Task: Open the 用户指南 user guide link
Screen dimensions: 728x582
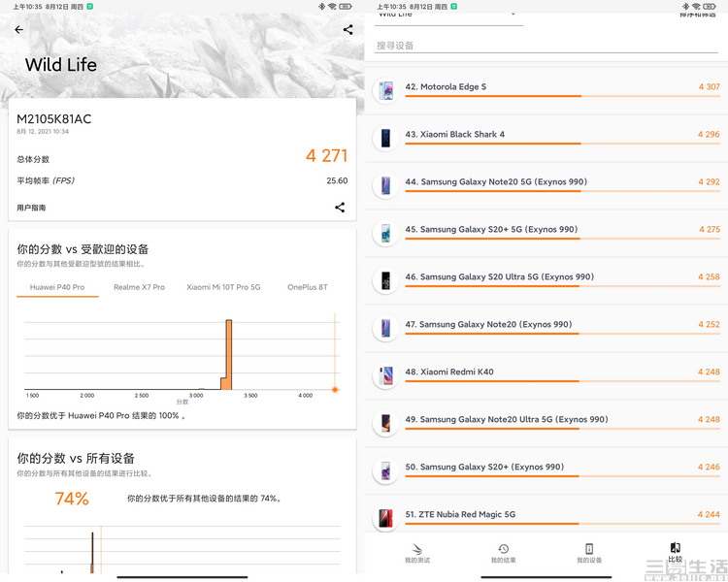Action: (x=32, y=208)
